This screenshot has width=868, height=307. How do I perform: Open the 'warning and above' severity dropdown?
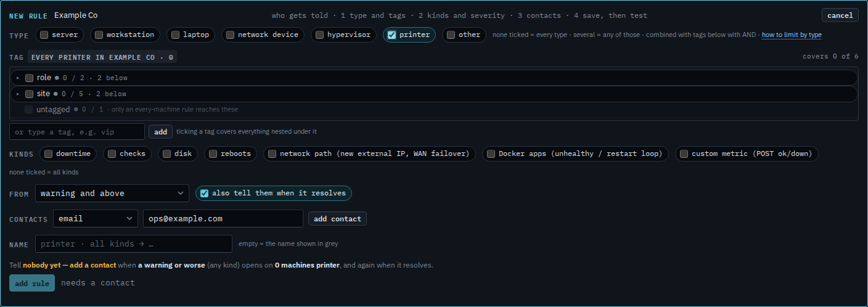coord(112,194)
